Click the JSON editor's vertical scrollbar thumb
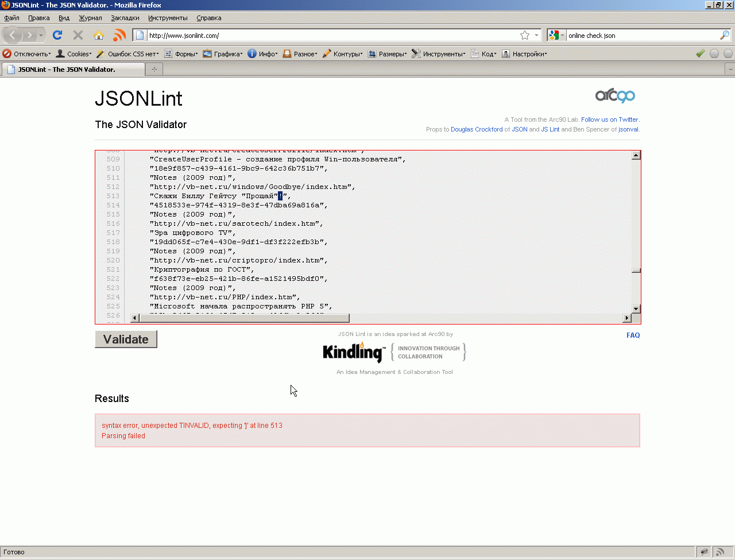Image resolution: width=735 pixels, height=560 pixels. (636, 271)
